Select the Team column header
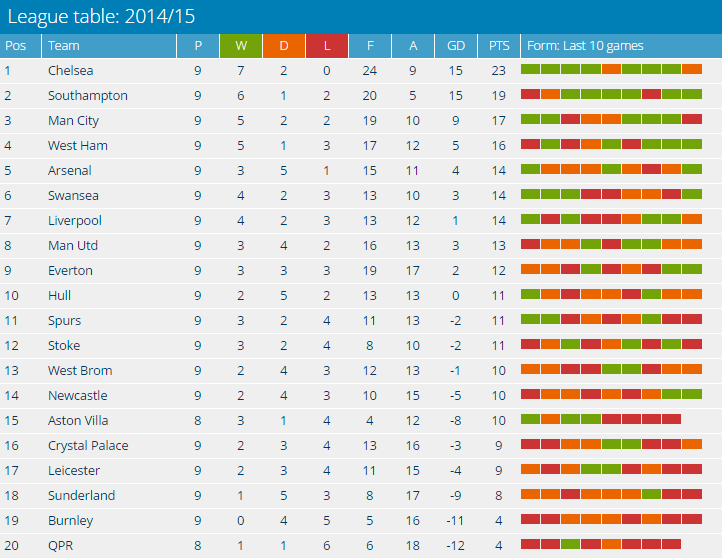722x559 pixels. pos(64,46)
